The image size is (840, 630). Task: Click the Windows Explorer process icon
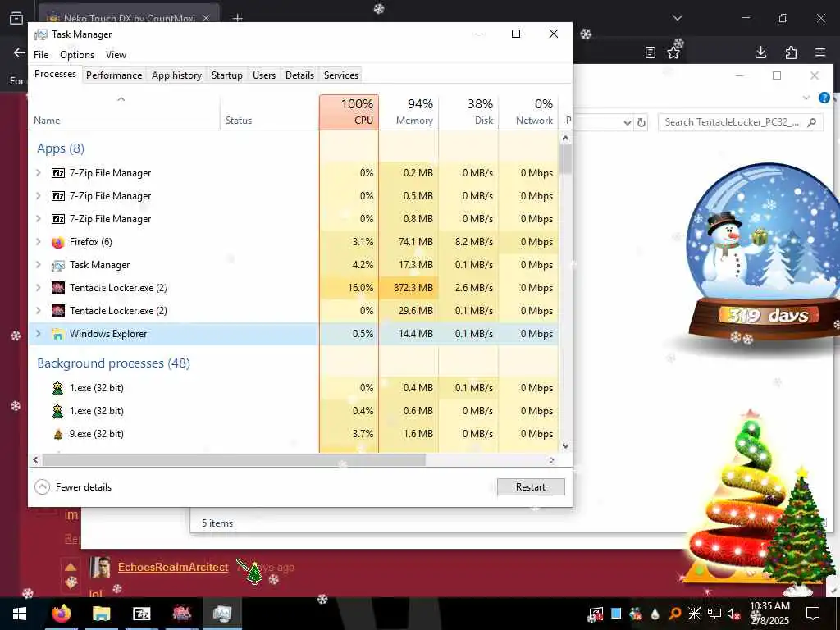point(58,334)
